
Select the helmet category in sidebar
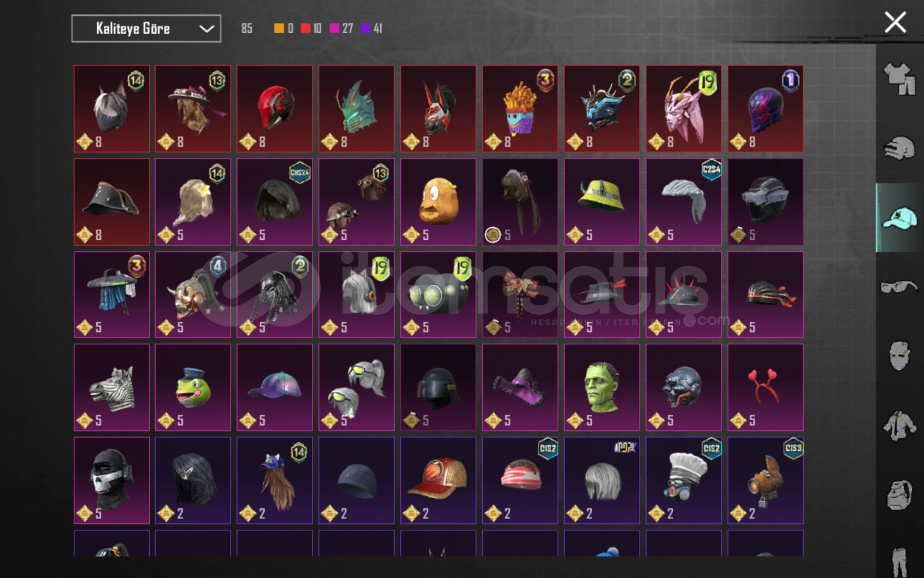(899, 148)
